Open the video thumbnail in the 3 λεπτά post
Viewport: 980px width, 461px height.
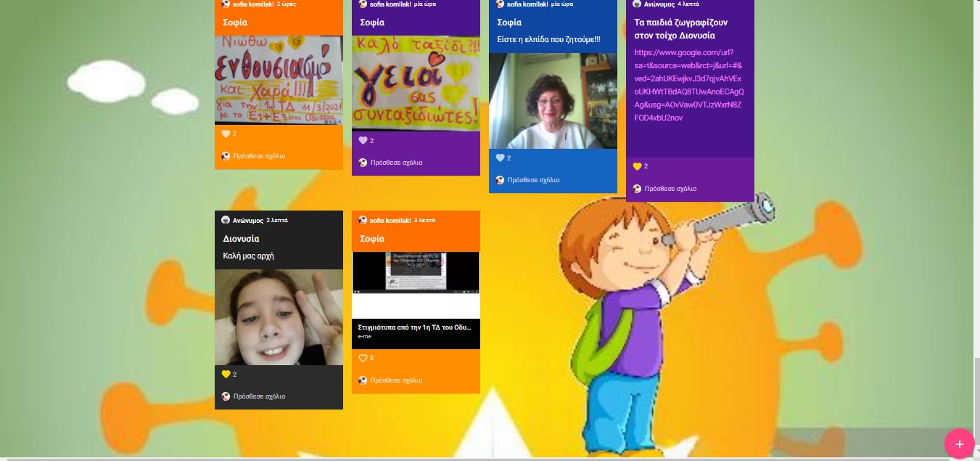click(x=416, y=285)
